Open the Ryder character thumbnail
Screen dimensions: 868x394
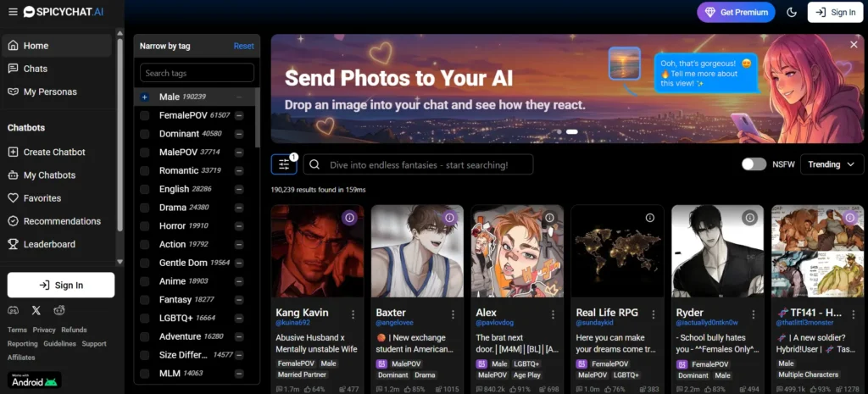[717, 252]
